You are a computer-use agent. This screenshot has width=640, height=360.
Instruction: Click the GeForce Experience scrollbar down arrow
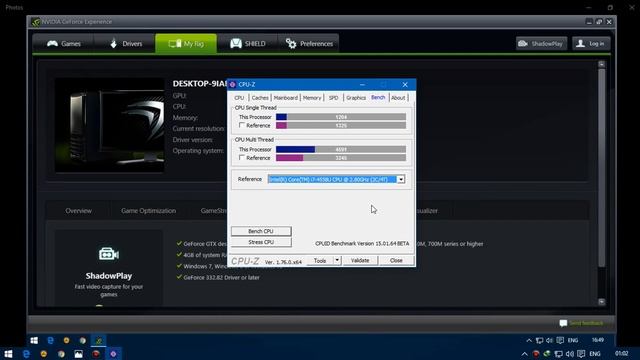click(x=601, y=302)
